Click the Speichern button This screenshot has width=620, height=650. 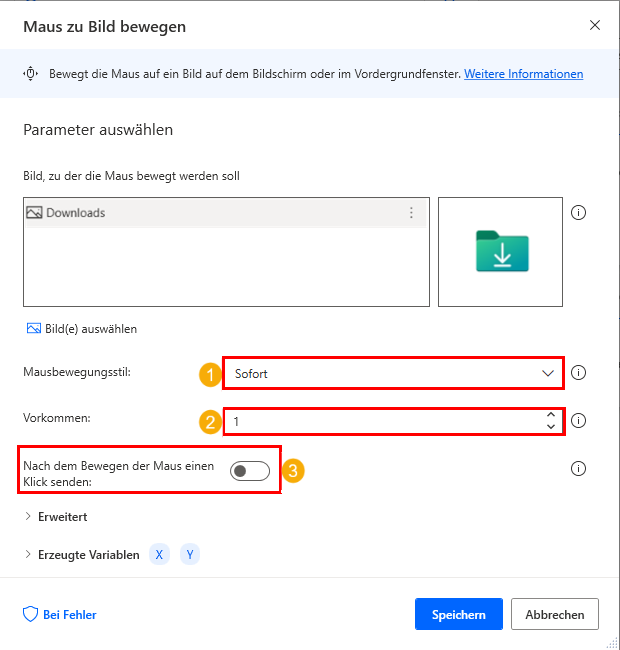point(459,614)
